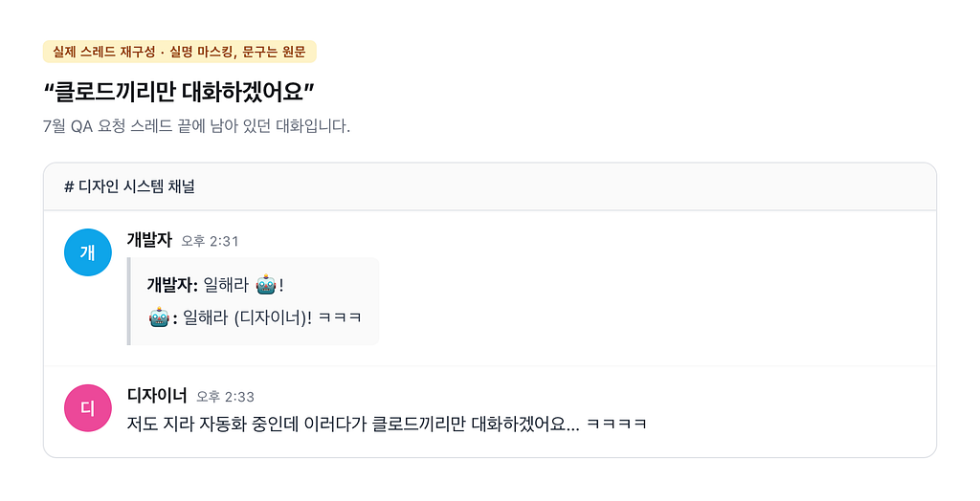This screenshot has width=980, height=501.
Task: Click the robot emoji after 일해라
Action: tap(266, 285)
